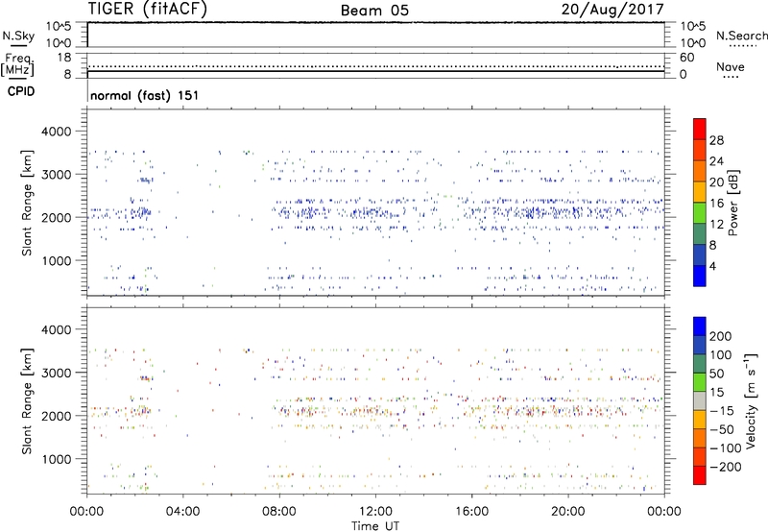Viewport: 768px width, 532px height.
Task: Click the 12 value on Power colorbar
Action: pyautogui.click(x=716, y=225)
